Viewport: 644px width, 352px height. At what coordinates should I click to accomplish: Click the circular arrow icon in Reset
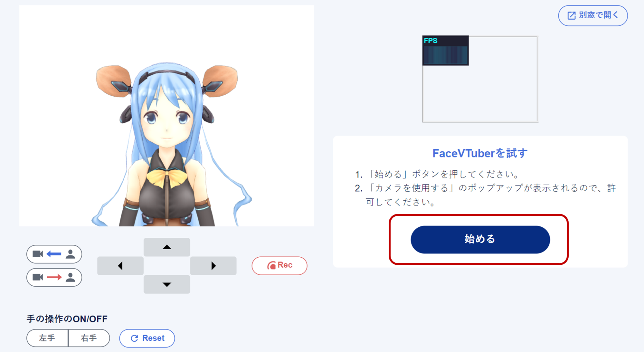(x=135, y=338)
